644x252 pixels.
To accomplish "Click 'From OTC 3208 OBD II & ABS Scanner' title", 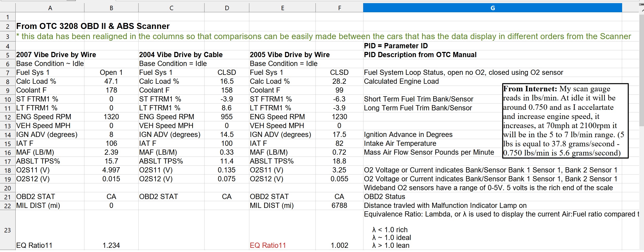I will click(93, 26).
